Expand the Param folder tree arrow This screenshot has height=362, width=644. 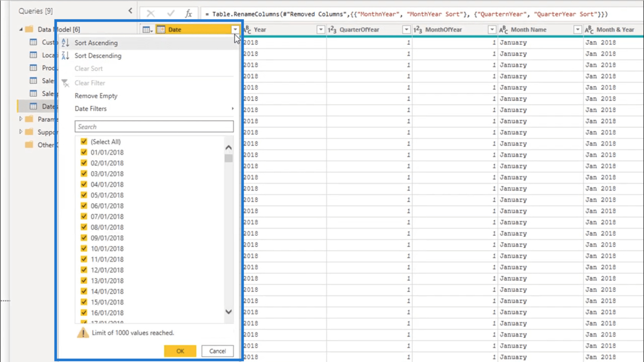21,119
